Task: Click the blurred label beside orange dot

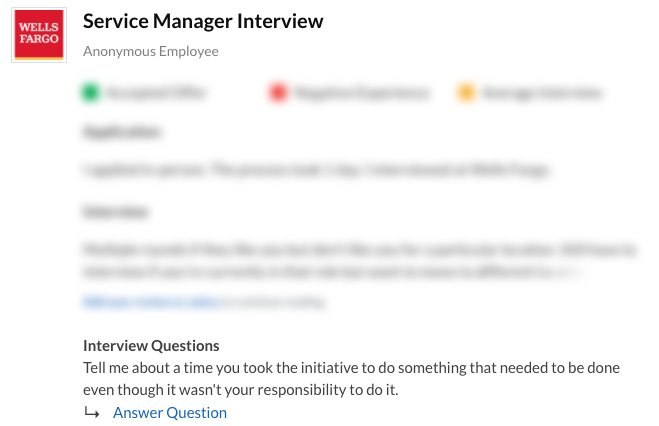Action: pos(542,92)
